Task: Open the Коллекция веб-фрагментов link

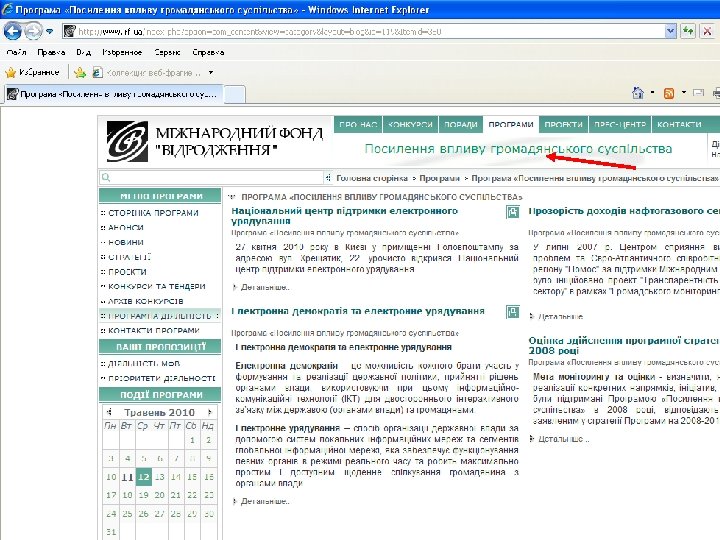Action: click(147, 73)
